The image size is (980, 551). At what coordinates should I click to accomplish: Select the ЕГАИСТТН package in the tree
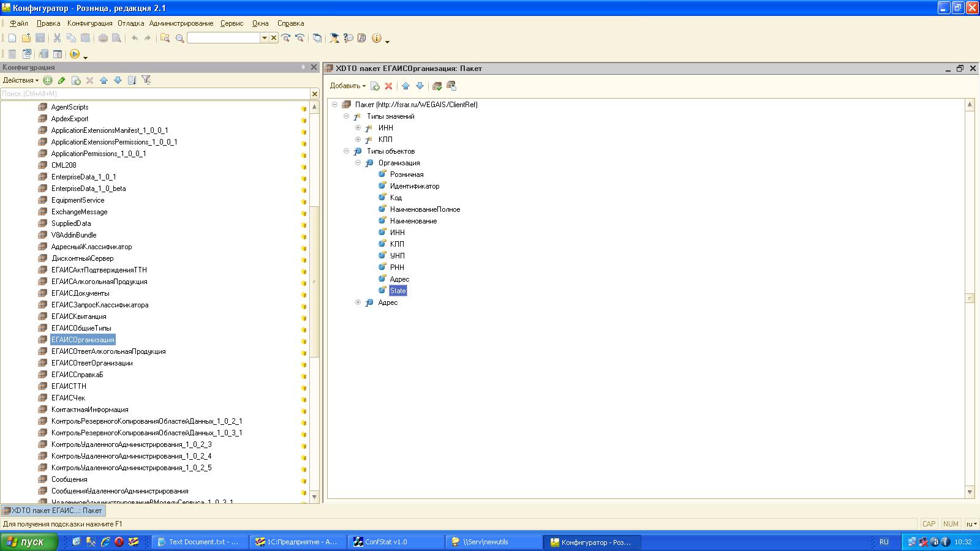69,386
